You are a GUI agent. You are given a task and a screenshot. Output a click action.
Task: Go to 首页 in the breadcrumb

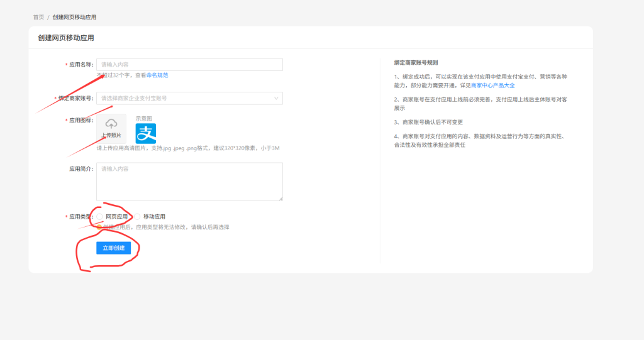pyautogui.click(x=38, y=17)
